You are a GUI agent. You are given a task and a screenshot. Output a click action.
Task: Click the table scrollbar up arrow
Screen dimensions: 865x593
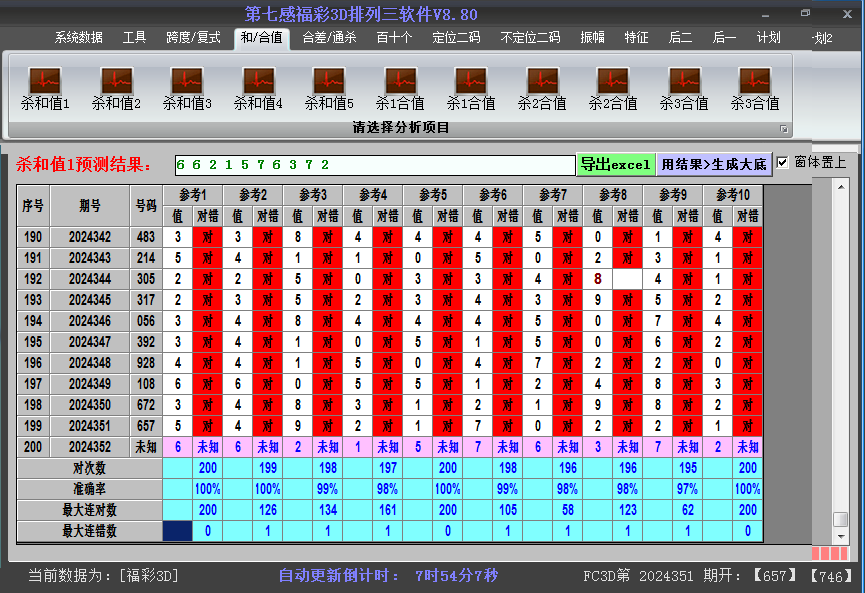[x=841, y=187]
